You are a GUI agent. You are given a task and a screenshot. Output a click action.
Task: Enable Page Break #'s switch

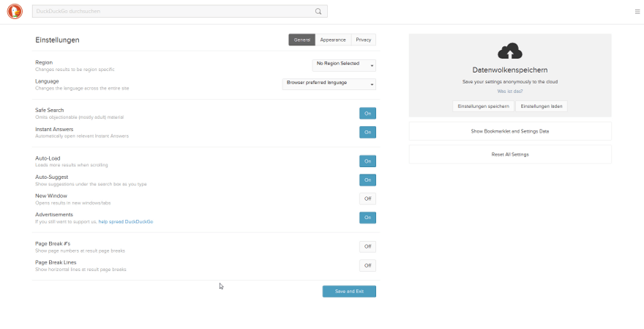(367, 247)
